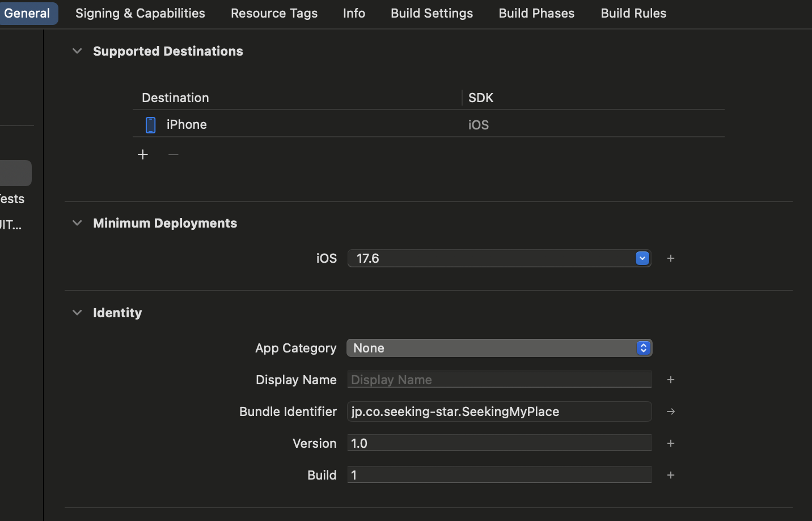Click the Version field showing 1.0

(x=499, y=443)
